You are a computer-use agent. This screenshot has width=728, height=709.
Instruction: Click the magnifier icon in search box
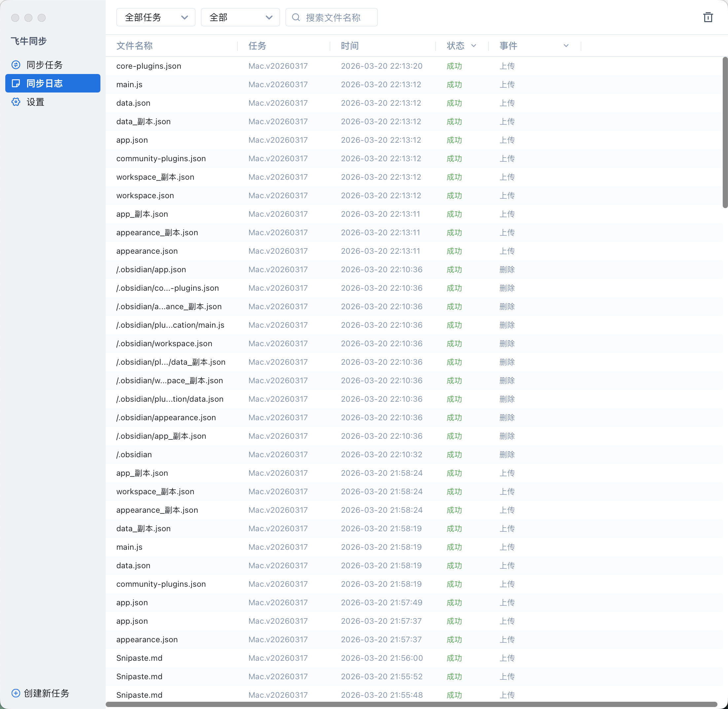coord(296,18)
